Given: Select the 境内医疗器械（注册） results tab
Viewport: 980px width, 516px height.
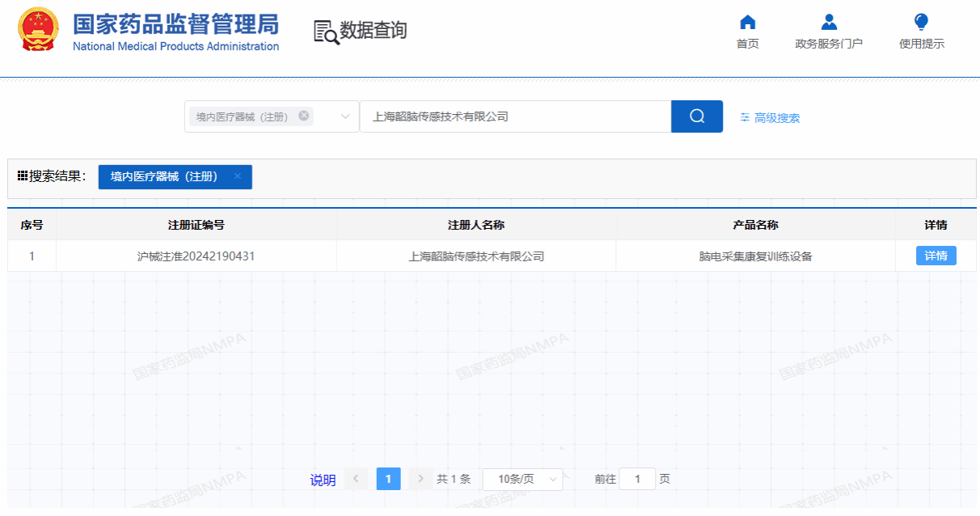Looking at the screenshot, I should [164, 176].
